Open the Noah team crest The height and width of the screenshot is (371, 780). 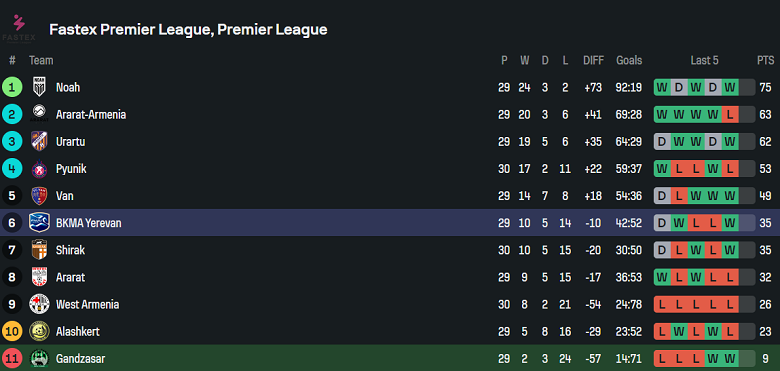coord(39,87)
